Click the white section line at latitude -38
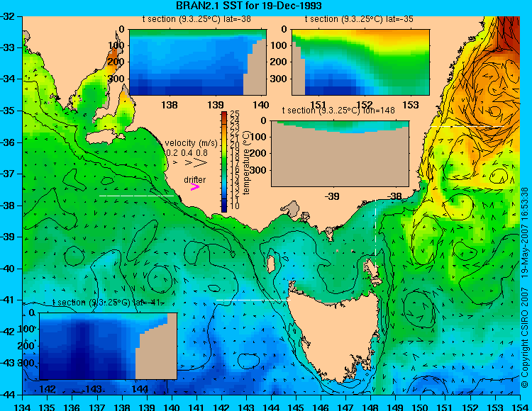The width and height of the screenshot is (532, 411). click(136, 196)
